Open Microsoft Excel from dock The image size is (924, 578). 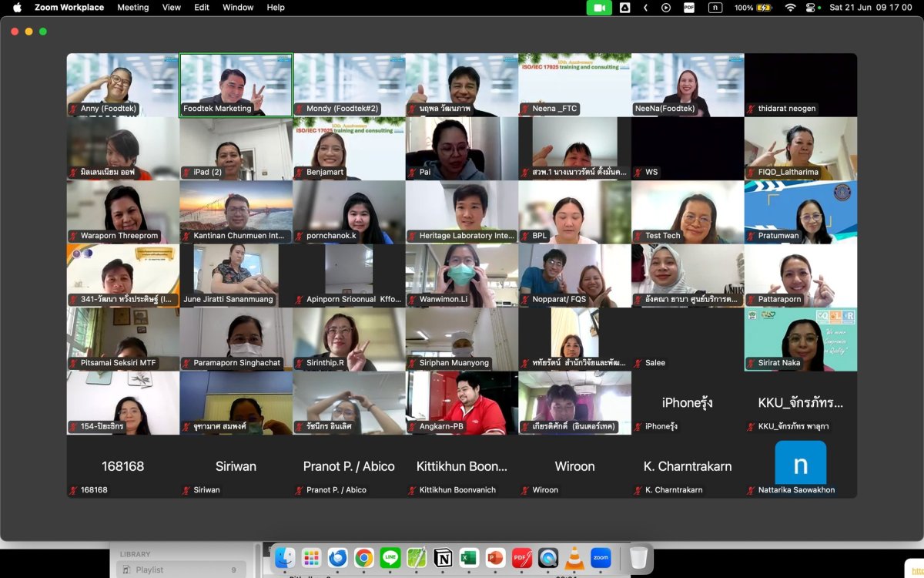pyautogui.click(x=469, y=558)
